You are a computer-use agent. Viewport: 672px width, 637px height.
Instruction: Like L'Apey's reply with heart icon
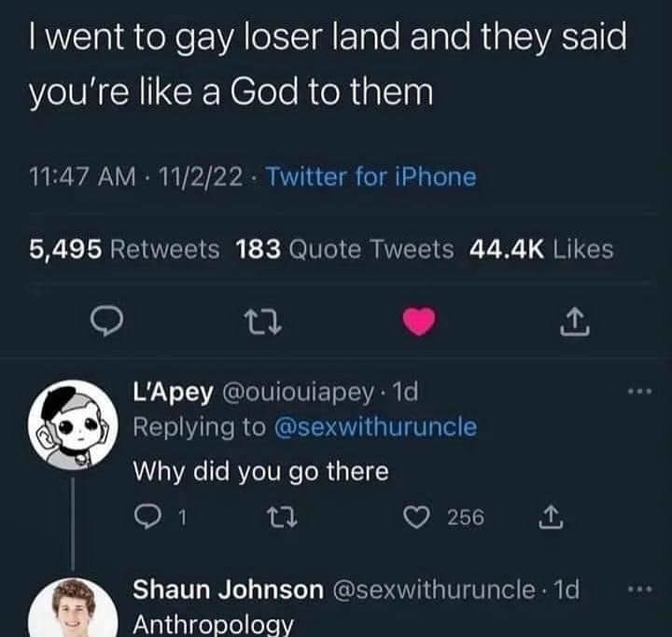pyautogui.click(x=416, y=517)
